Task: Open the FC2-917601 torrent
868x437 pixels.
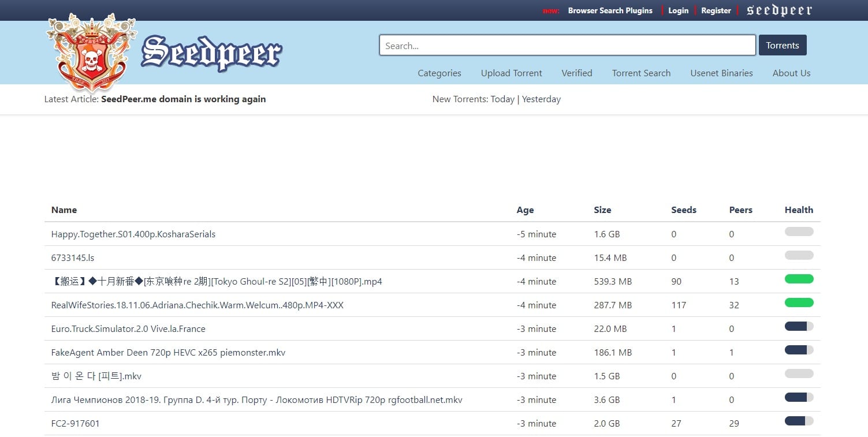Action: [76, 424]
